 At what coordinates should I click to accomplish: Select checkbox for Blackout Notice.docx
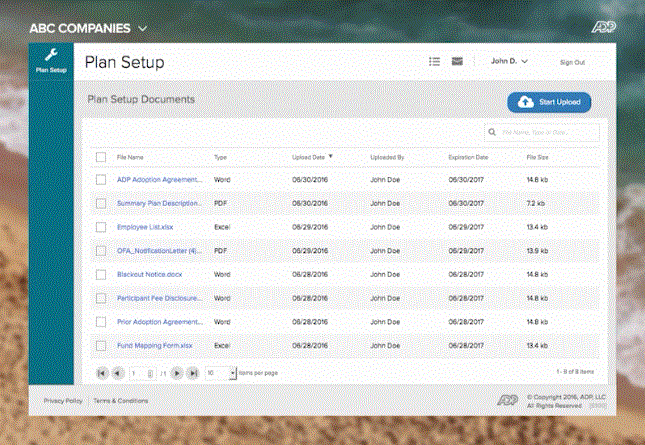pos(101,274)
